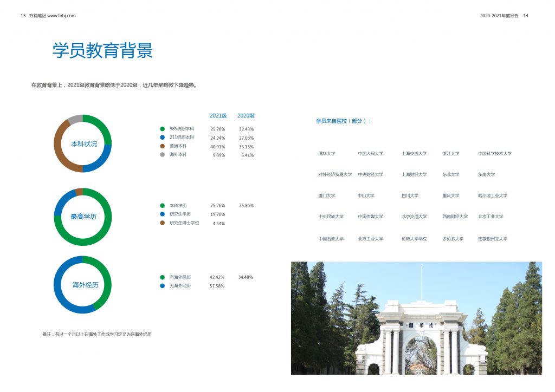Click the value 5.41%
Image resolution: width=555 pixels, height=392 pixels.
247,155
